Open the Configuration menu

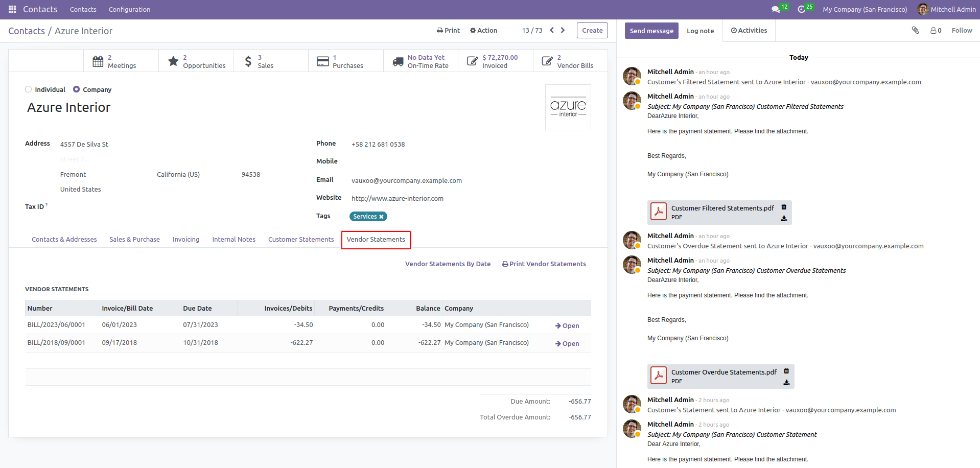(x=129, y=9)
